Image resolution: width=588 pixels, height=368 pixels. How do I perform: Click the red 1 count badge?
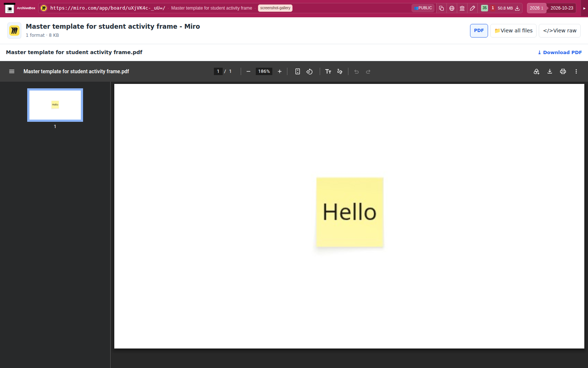493,8
